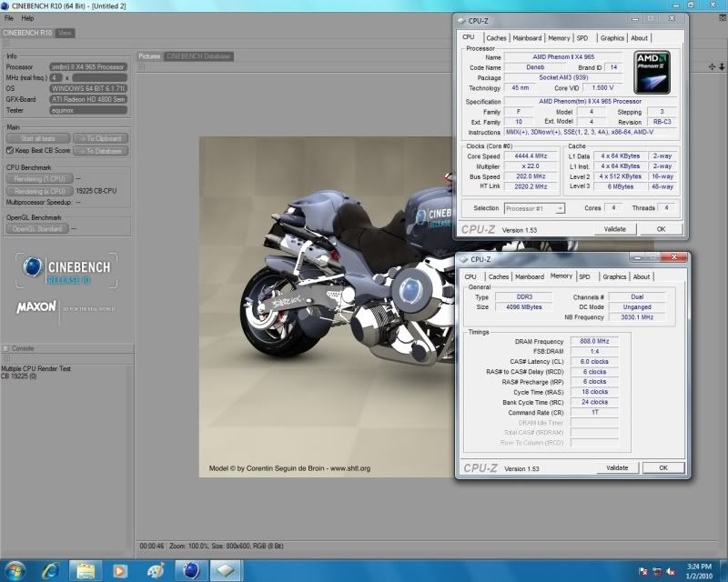
Task: Click the Show Desktop strip on taskbar
Action: [x=724, y=571]
